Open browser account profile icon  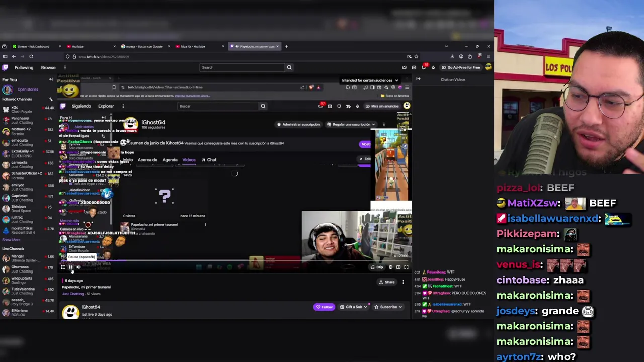(461, 57)
